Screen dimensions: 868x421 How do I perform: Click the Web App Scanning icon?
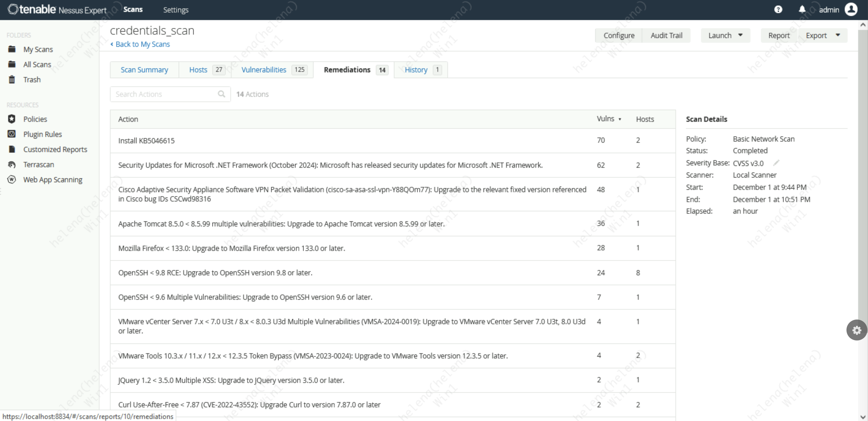tap(12, 179)
